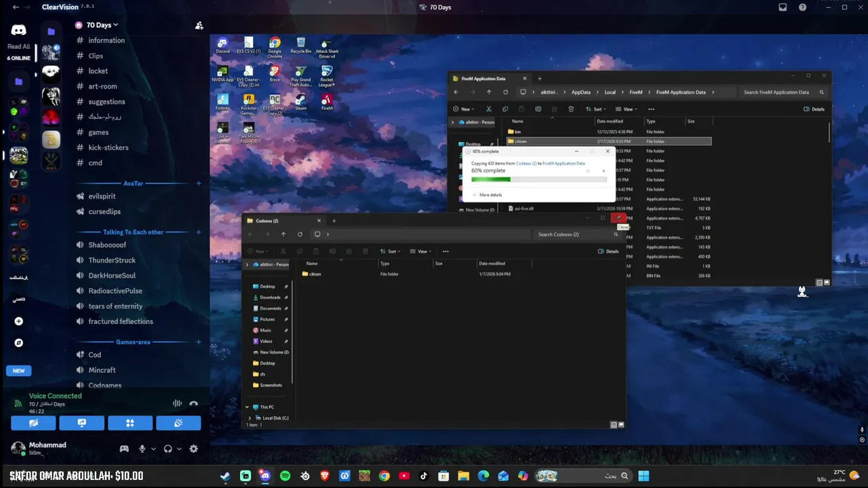
Task: Open Sort dropdown in FiveM Application Data window
Action: [596, 109]
